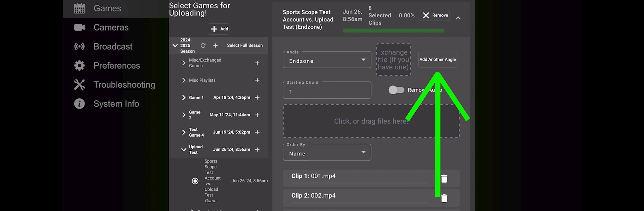Delete Clip 2: 002.mp4 with trash icon
This screenshot has height=211, width=644.
pyautogui.click(x=444, y=198)
